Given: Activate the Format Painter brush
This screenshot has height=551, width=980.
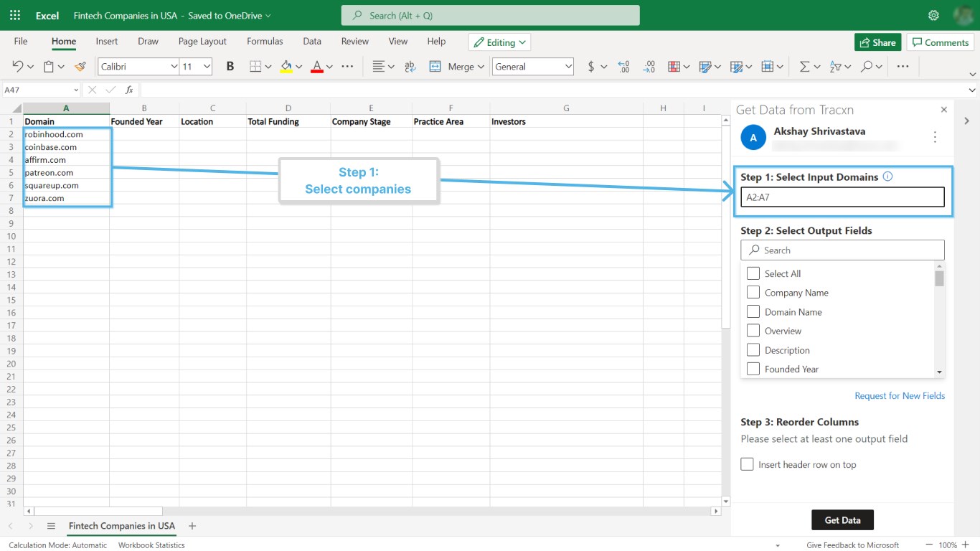Looking at the screenshot, I should click(80, 67).
